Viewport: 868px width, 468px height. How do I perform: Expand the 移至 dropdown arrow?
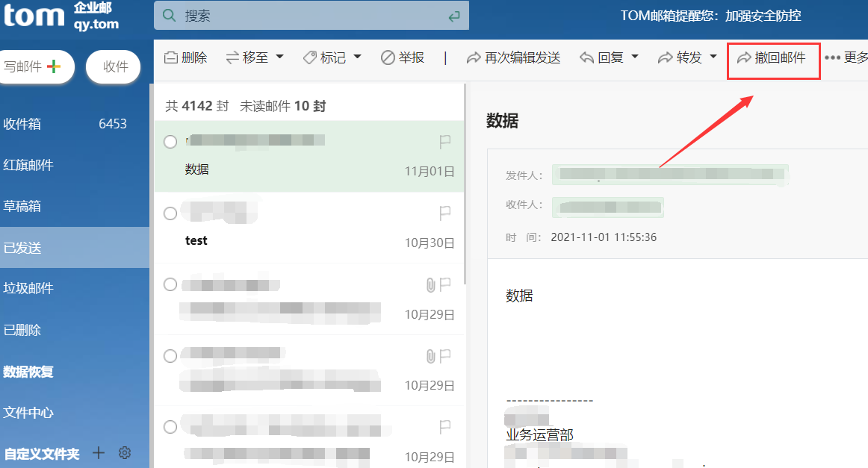coord(279,57)
